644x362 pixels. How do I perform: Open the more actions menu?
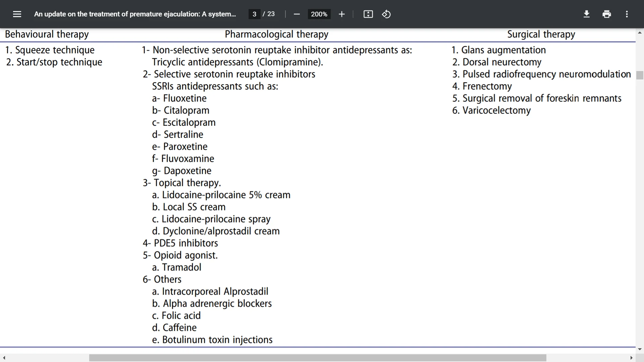click(627, 14)
